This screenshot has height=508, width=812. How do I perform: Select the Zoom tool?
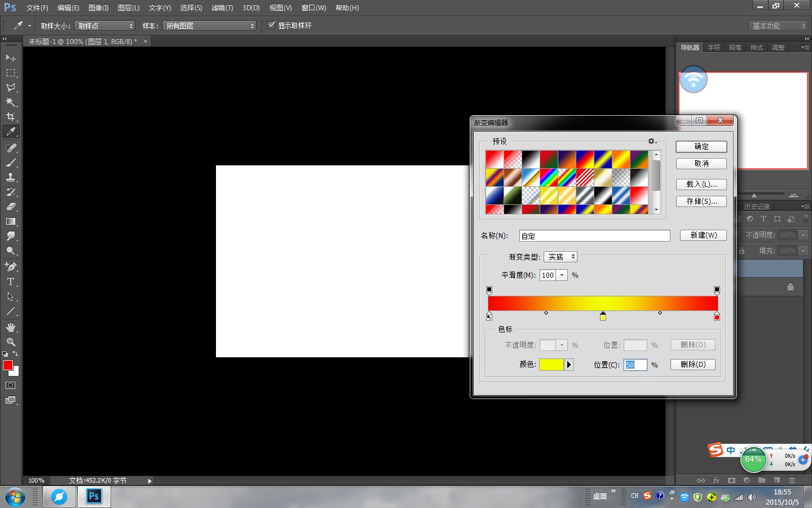pos(11,342)
